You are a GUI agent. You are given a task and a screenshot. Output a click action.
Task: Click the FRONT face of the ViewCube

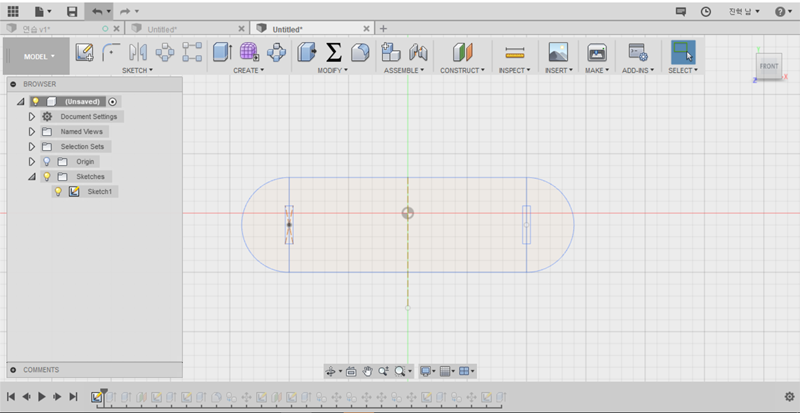(x=768, y=66)
